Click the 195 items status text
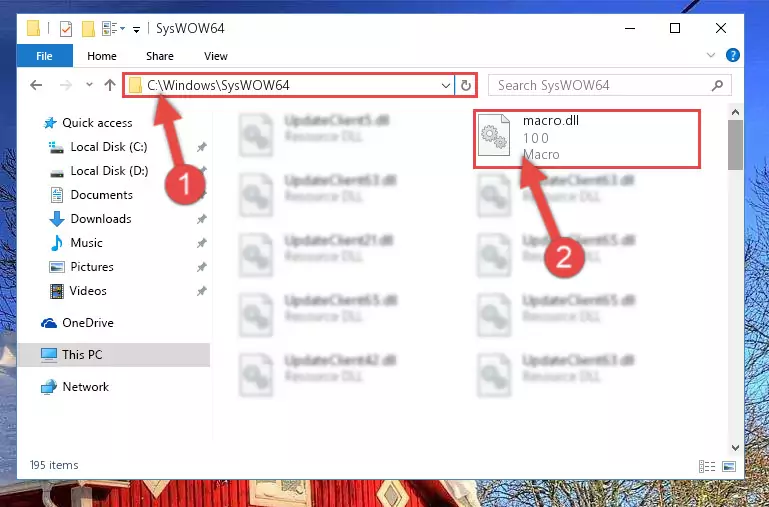The image size is (769, 507). coord(54,465)
